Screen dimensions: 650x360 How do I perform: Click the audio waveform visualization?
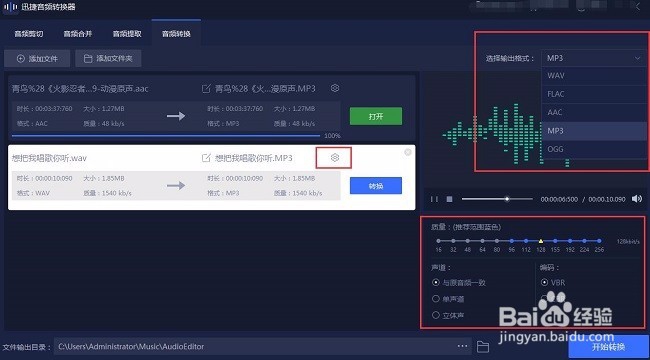507,135
